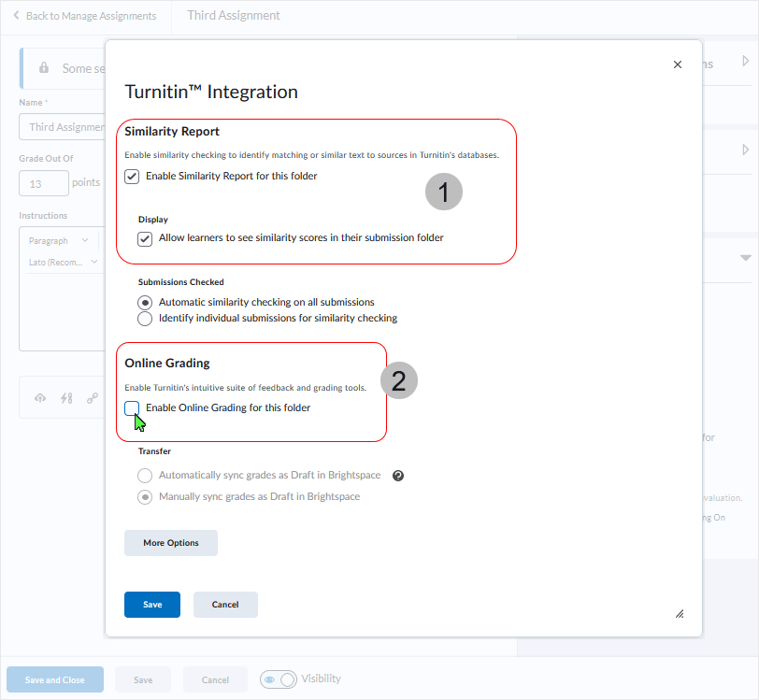This screenshot has width=759, height=700.
Task: Go Back to Manage Assignments
Action: pyautogui.click(x=85, y=16)
